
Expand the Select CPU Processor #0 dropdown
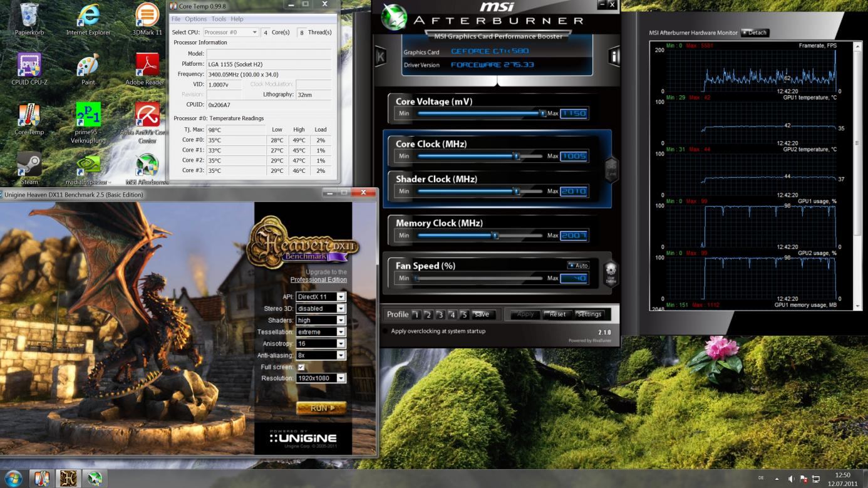click(230, 32)
